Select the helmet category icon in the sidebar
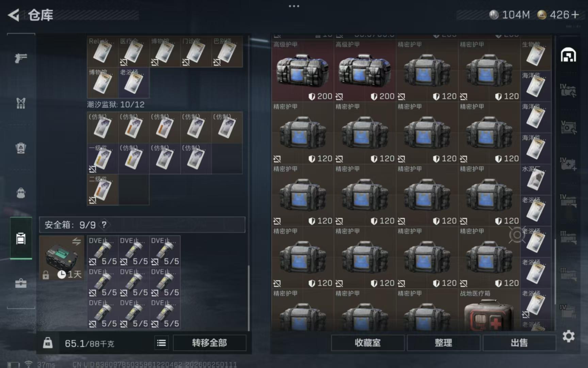The image size is (588, 368). [x=21, y=149]
